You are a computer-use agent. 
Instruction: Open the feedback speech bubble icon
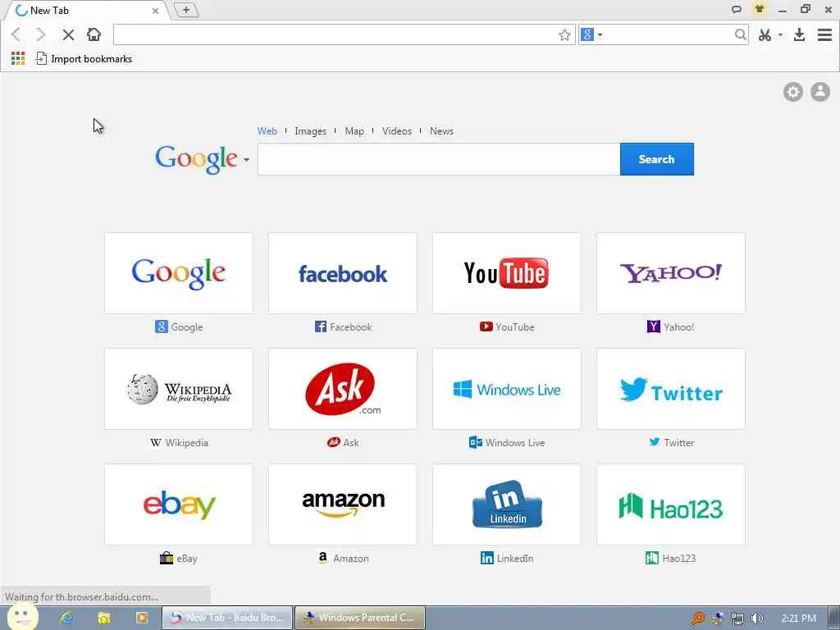pos(737,9)
